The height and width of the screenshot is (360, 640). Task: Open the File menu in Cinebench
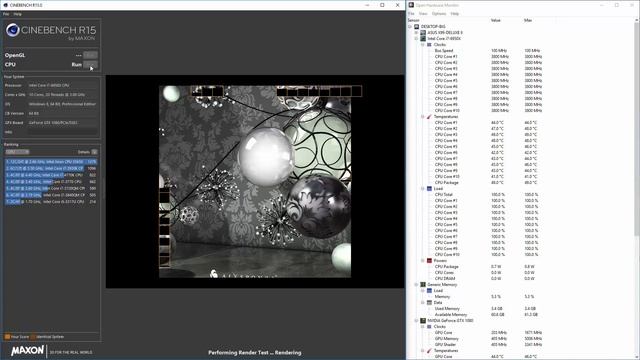[x=6, y=14]
